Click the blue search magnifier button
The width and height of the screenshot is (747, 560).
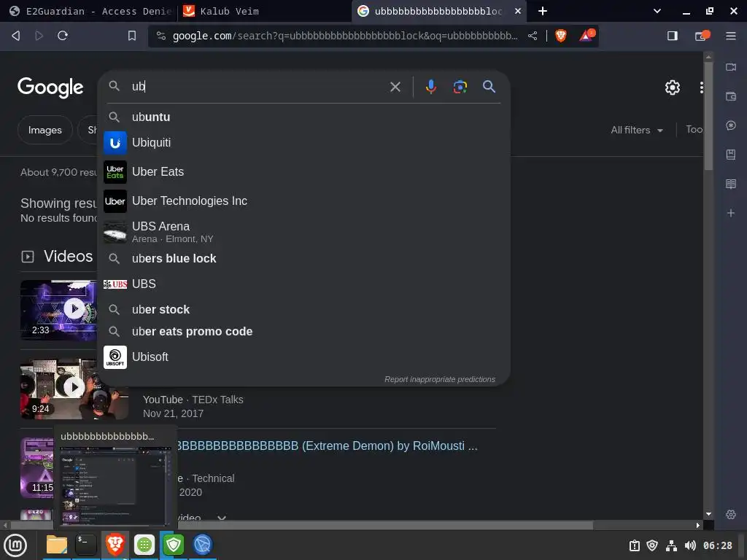(489, 87)
